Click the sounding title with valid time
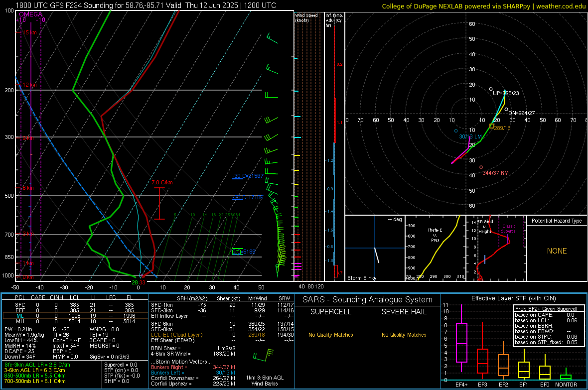Viewport: 588px width, 390px height. coord(146,5)
